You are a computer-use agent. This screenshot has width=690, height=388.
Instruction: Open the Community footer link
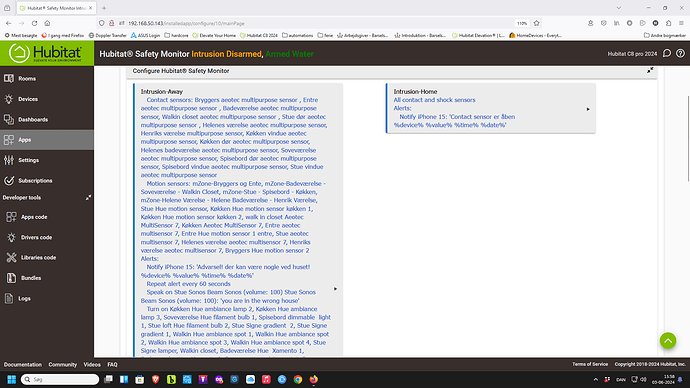(62, 364)
